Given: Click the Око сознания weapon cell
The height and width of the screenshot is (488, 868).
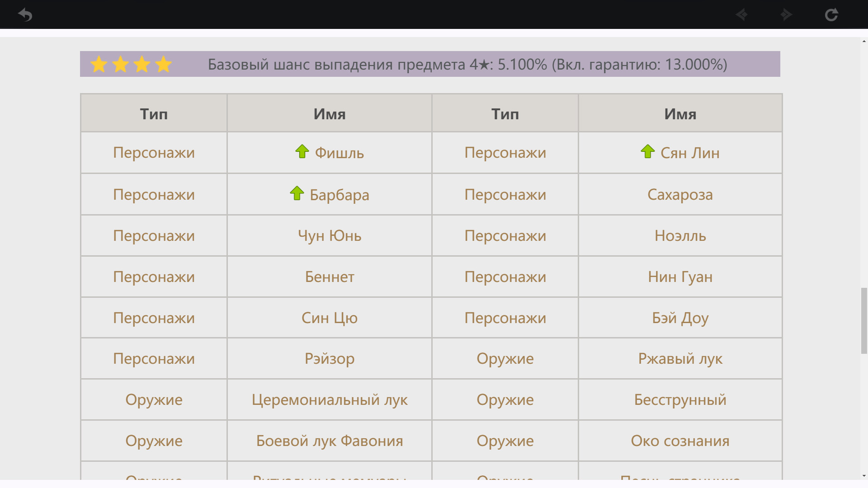Looking at the screenshot, I should pos(680,441).
